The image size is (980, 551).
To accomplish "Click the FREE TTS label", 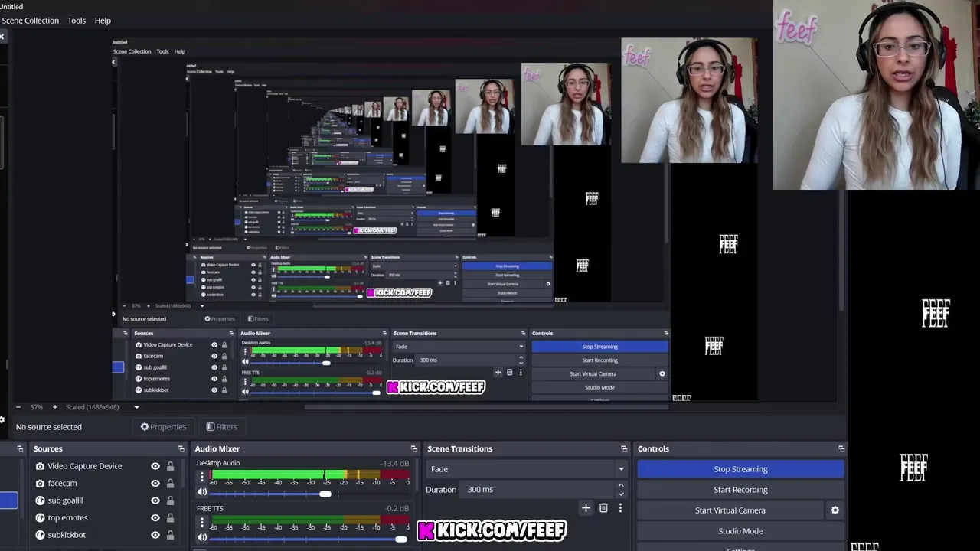I will pos(210,509).
